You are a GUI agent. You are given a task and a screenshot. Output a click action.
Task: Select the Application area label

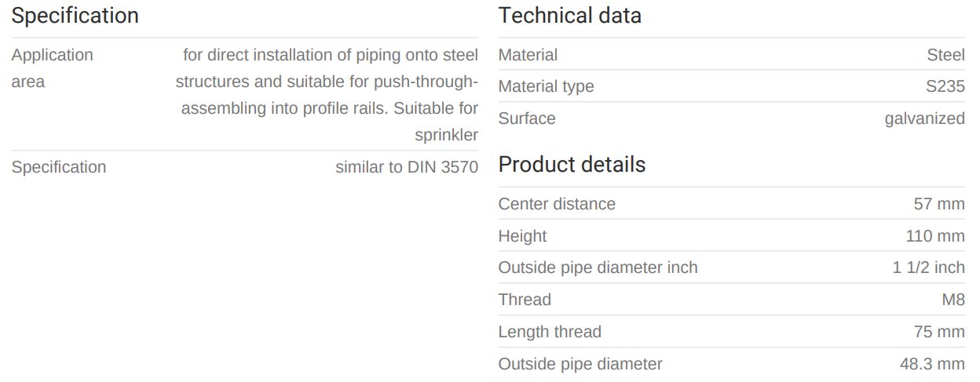pyautogui.click(x=52, y=68)
